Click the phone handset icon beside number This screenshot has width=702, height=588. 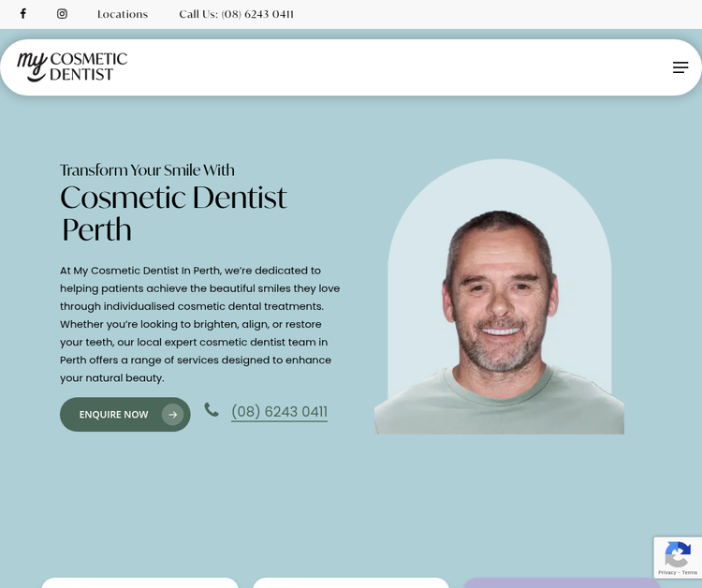(212, 410)
